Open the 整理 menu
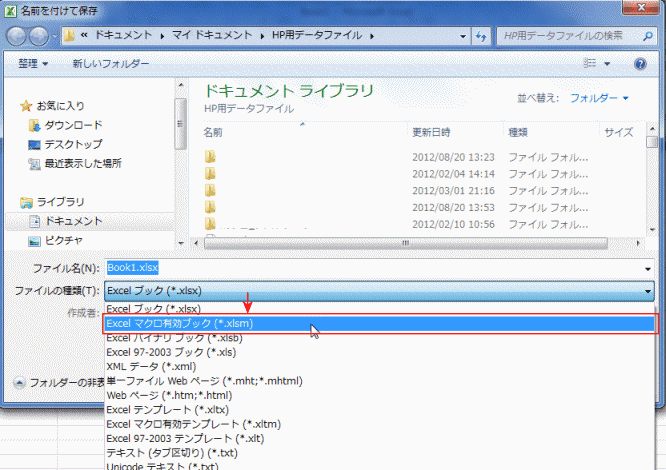Screen dimensions: 666x470 (x=33, y=64)
